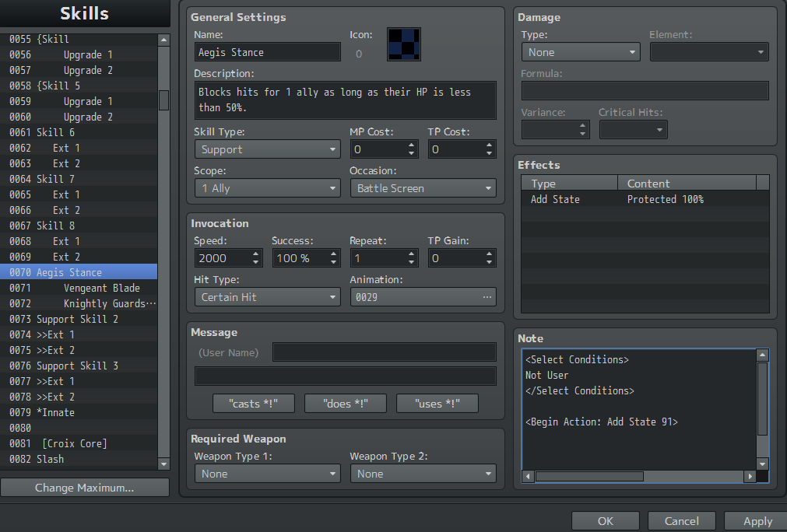Select the Add State Protected effect row
Viewport: 787px width, 532px height.
point(645,199)
